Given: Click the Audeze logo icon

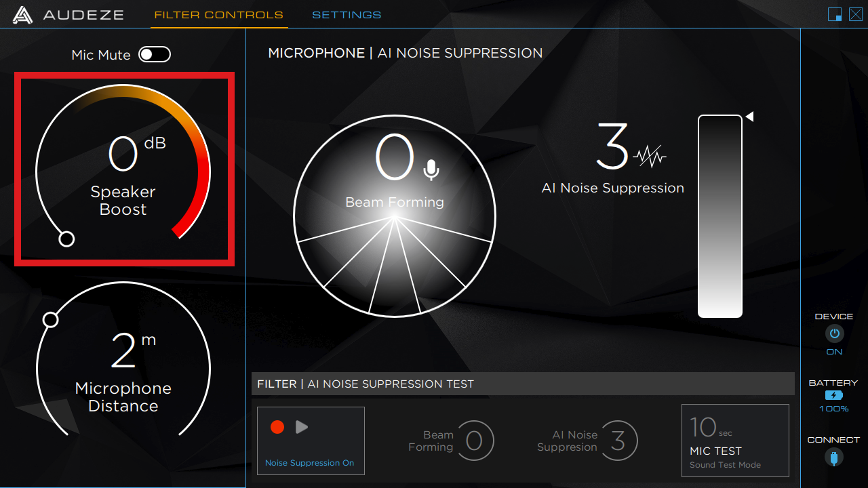Looking at the screenshot, I should [x=23, y=14].
